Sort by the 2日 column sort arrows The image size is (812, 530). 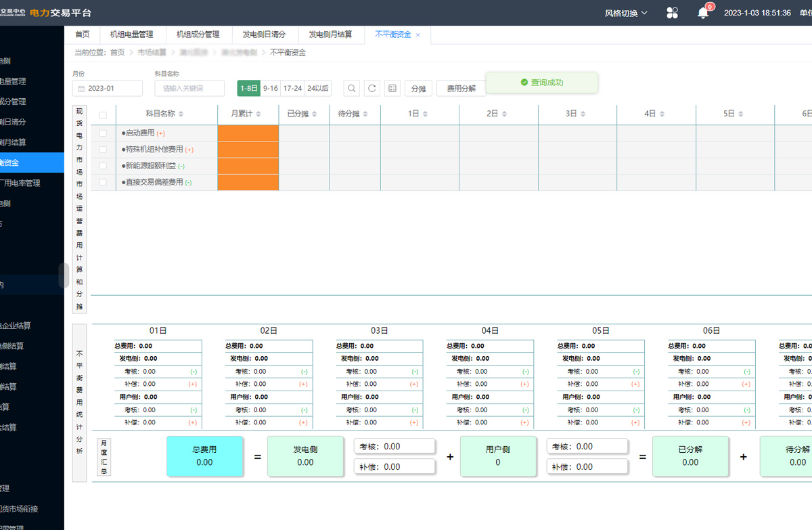tap(505, 114)
